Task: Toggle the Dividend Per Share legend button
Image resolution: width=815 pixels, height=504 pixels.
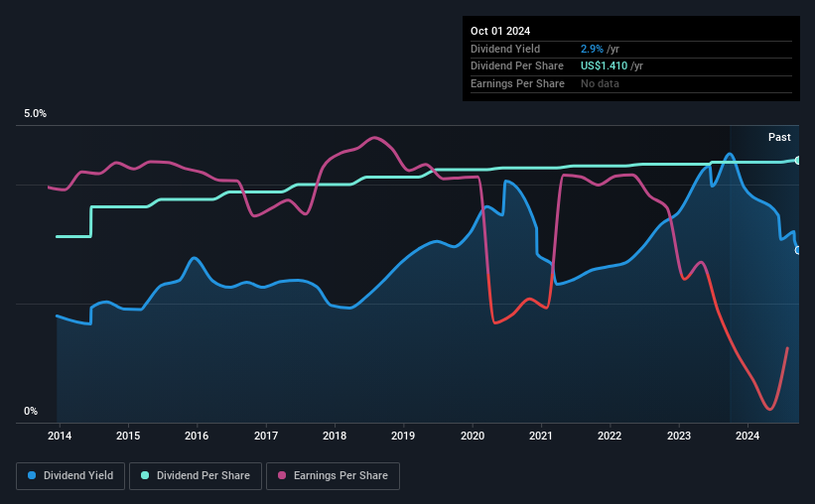Action: 196,476
